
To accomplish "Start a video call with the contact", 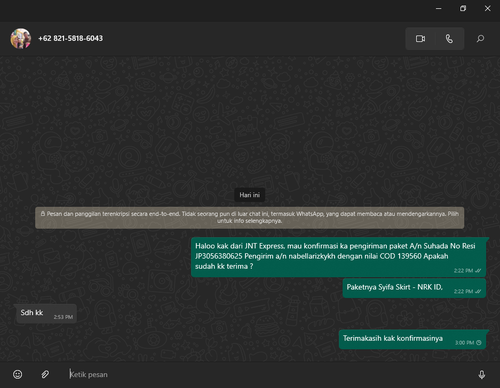I will (420, 39).
